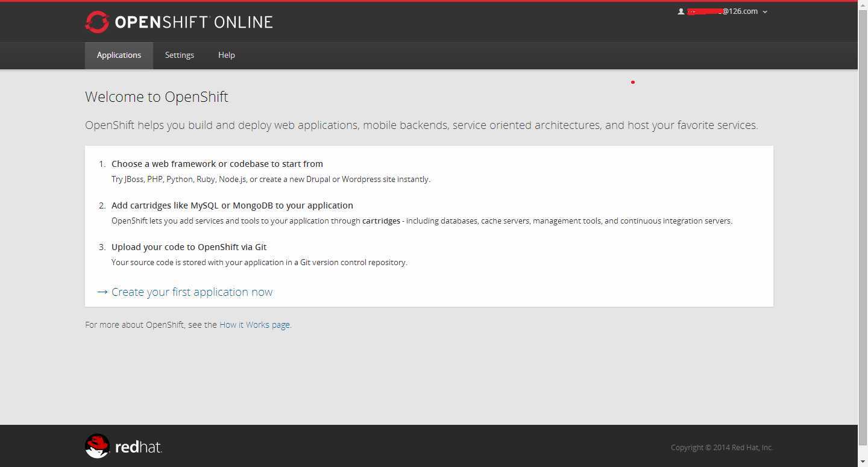
Task: Click the Git version control repository sentence
Action: pos(259,263)
